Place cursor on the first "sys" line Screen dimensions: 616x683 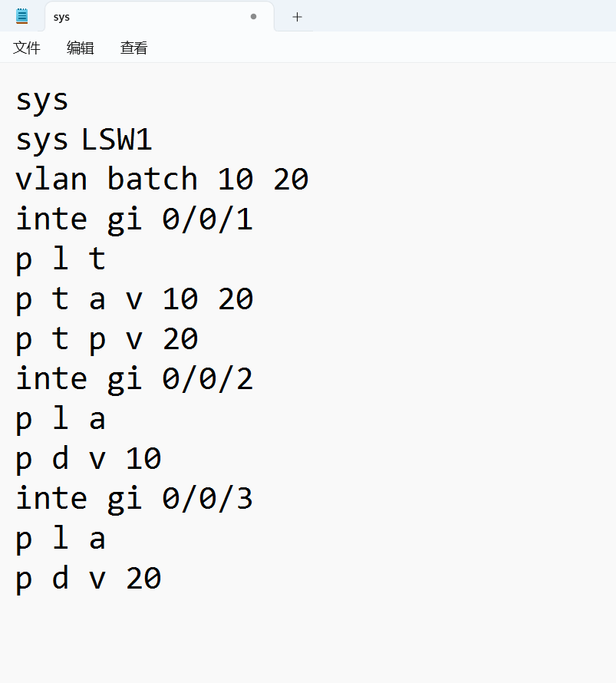42,101
